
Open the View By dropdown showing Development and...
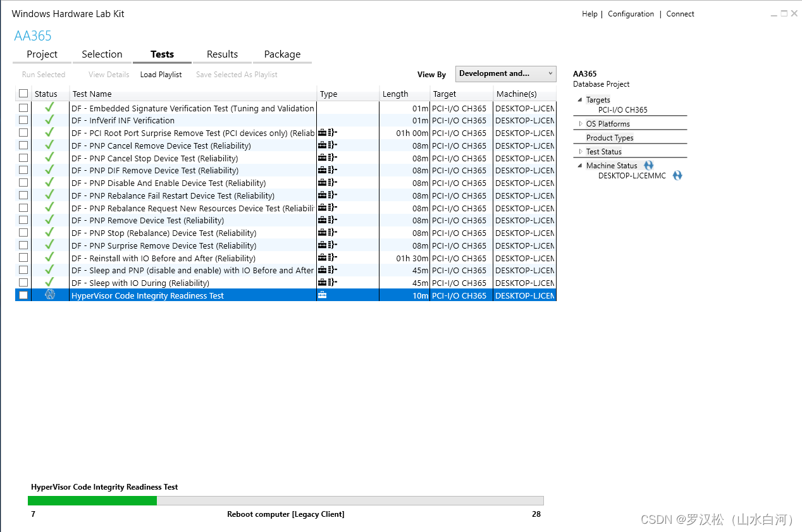(506, 74)
